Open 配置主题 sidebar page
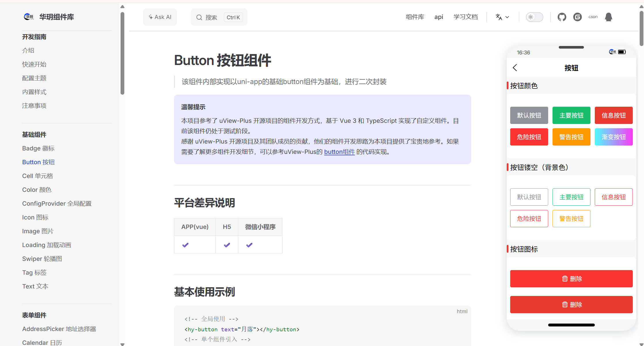Viewport: 644px width, 346px height. click(34, 78)
